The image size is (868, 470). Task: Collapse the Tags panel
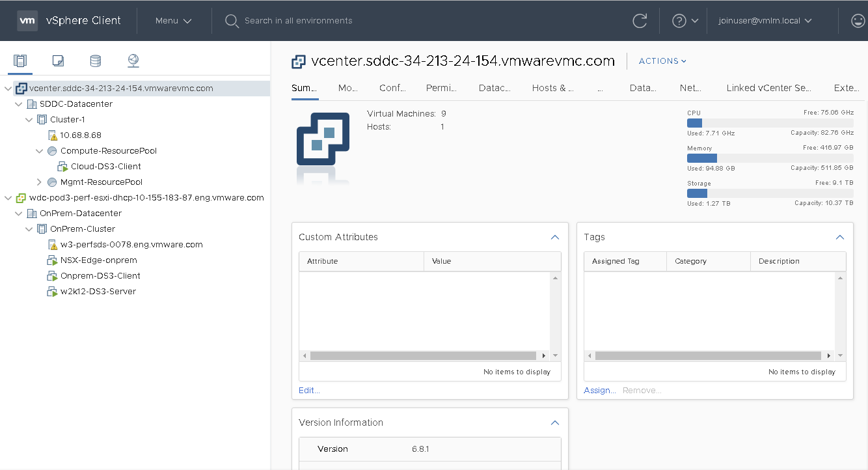coord(840,238)
